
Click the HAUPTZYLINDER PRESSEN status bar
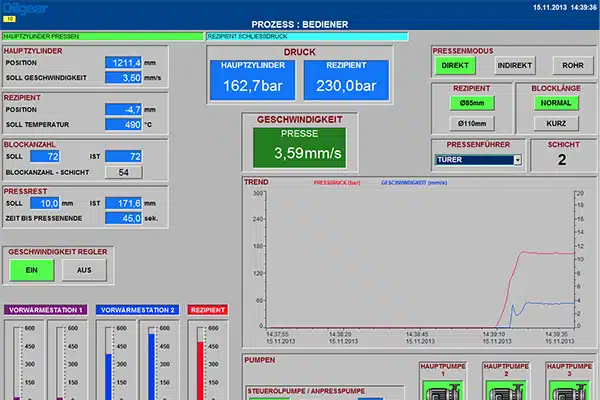tap(103, 36)
